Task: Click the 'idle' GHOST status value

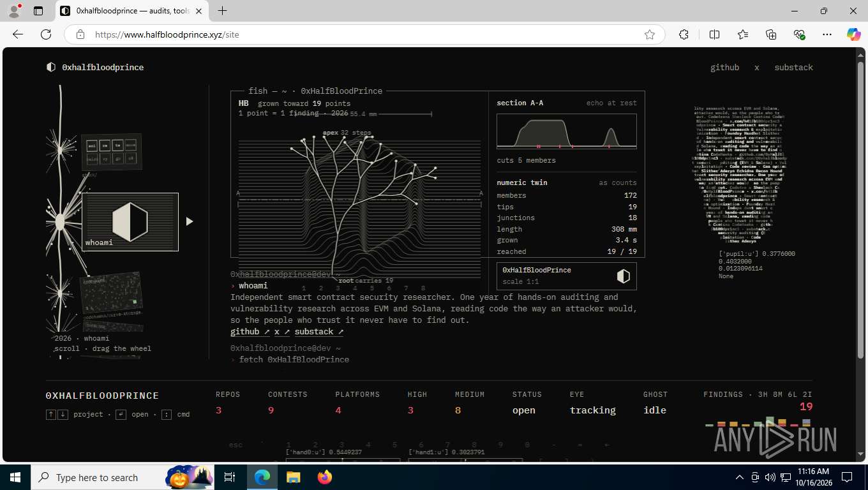Action: pos(655,410)
